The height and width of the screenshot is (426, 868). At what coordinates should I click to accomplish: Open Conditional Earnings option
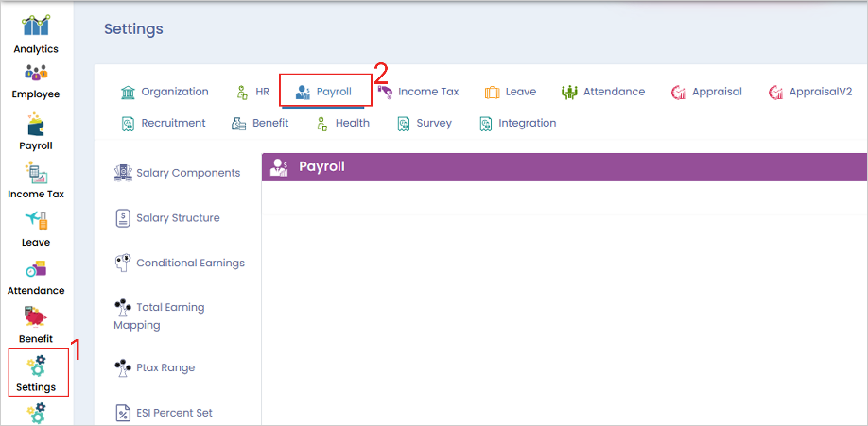coord(180,263)
